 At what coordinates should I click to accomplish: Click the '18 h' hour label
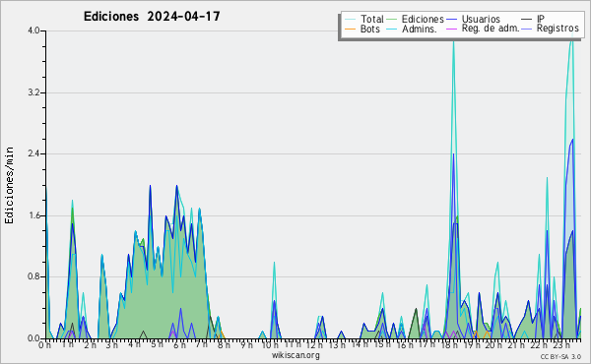pyautogui.click(x=449, y=345)
